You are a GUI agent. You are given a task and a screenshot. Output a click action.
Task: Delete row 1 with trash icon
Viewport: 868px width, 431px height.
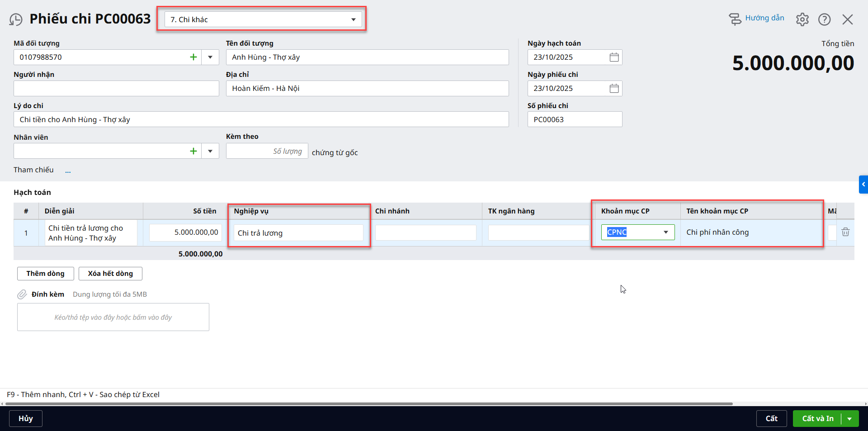pos(845,232)
